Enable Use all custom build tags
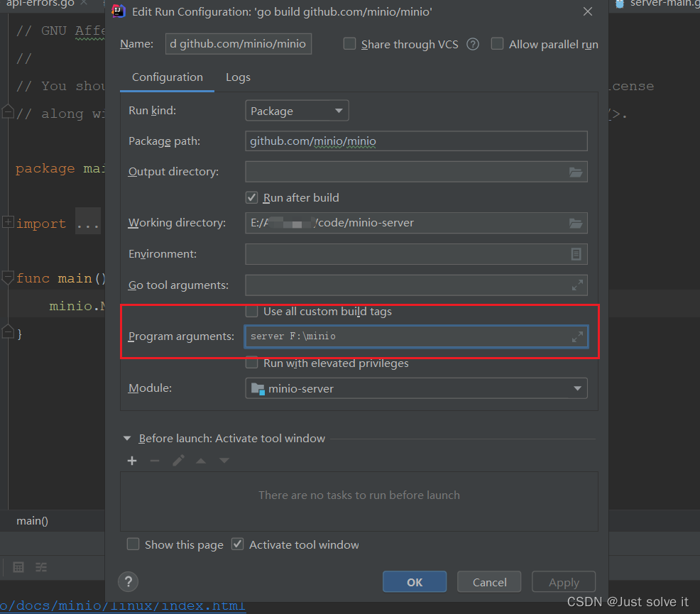The height and width of the screenshot is (614, 700). [252, 311]
